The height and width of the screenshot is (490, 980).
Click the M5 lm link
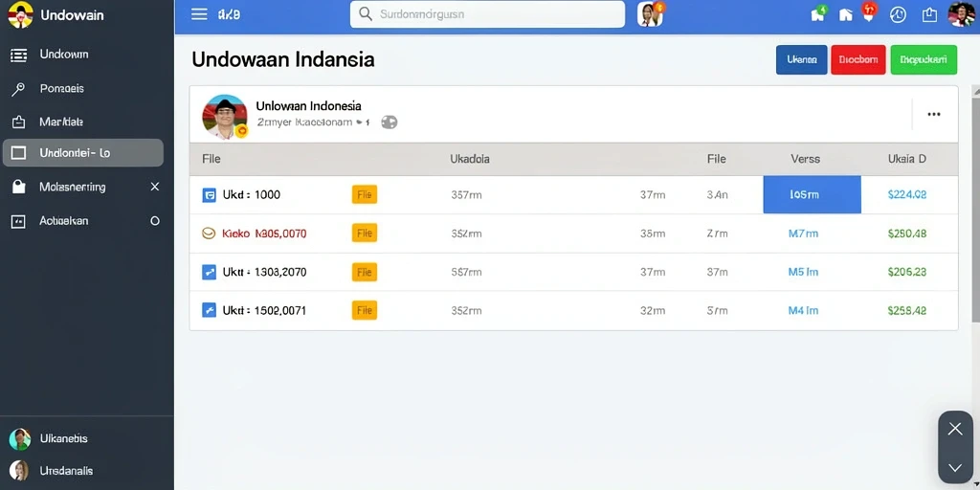(x=803, y=272)
